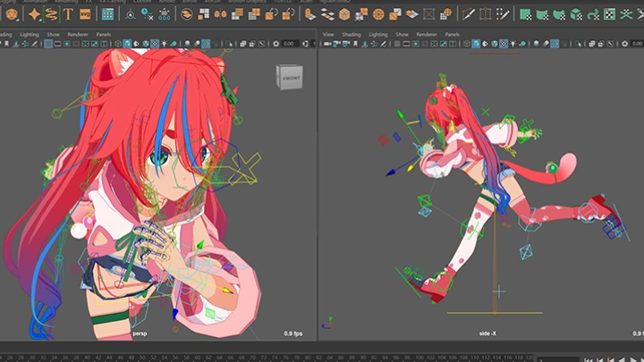Toggle the grid in the persp panel toolbar
This screenshot has height=362, width=644.
point(48,44)
